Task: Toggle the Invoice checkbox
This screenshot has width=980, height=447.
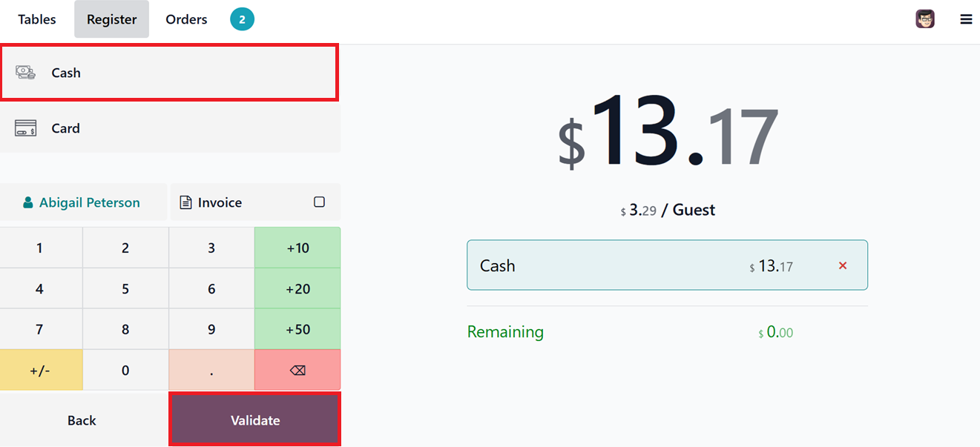Action: tap(319, 202)
